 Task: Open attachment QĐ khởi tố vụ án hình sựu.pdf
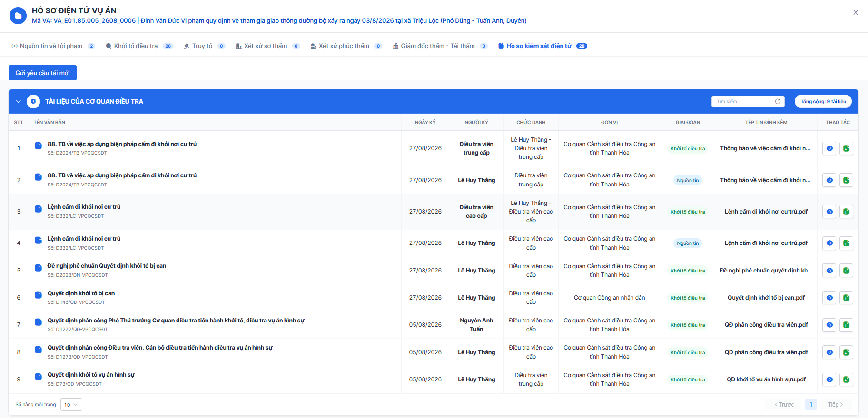point(766,379)
